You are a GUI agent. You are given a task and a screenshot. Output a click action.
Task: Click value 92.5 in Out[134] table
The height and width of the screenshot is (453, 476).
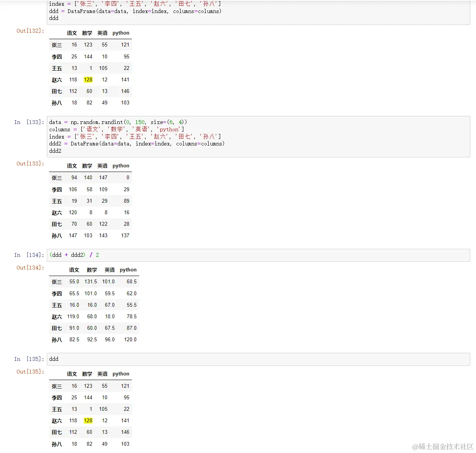pyautogui.click(x=92, y=339)
